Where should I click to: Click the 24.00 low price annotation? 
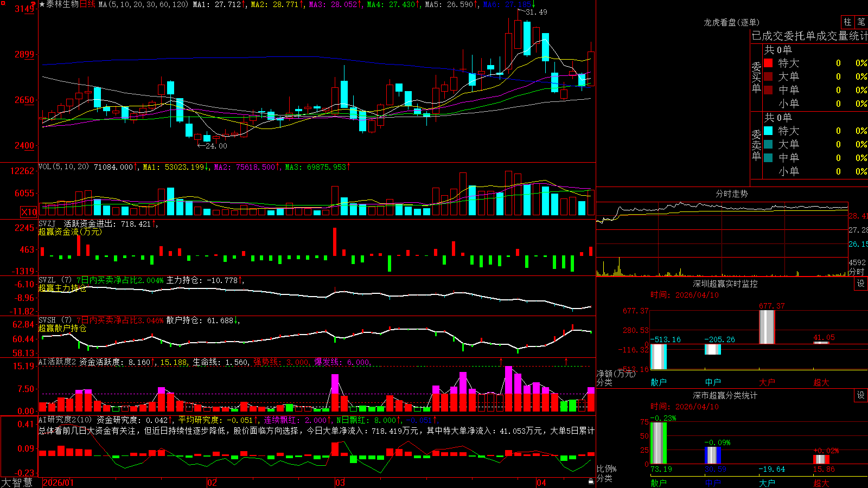[216, 146]
